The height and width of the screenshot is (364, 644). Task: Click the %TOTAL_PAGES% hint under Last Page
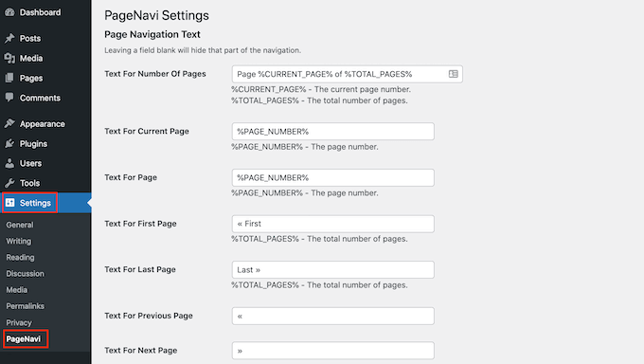coord(319,285)
